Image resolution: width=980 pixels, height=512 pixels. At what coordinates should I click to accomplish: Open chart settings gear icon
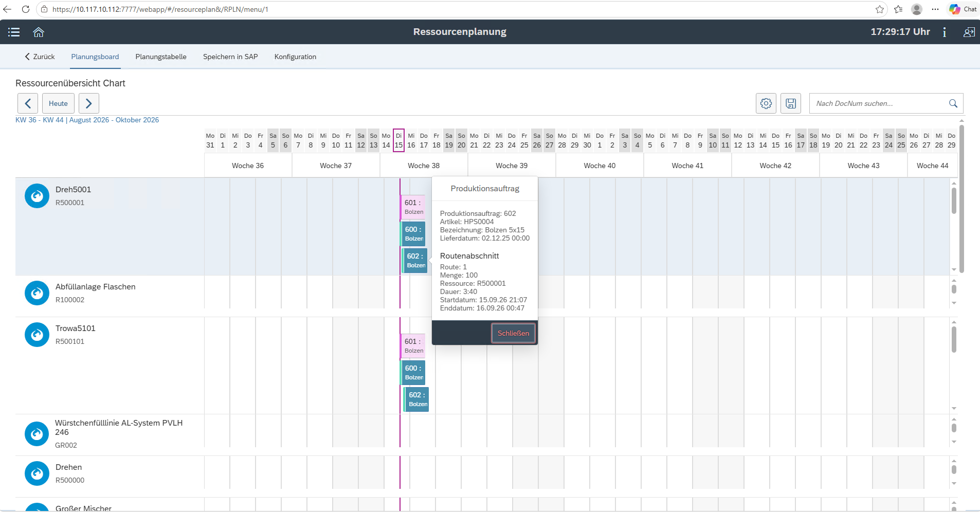[x=766, y=103]
